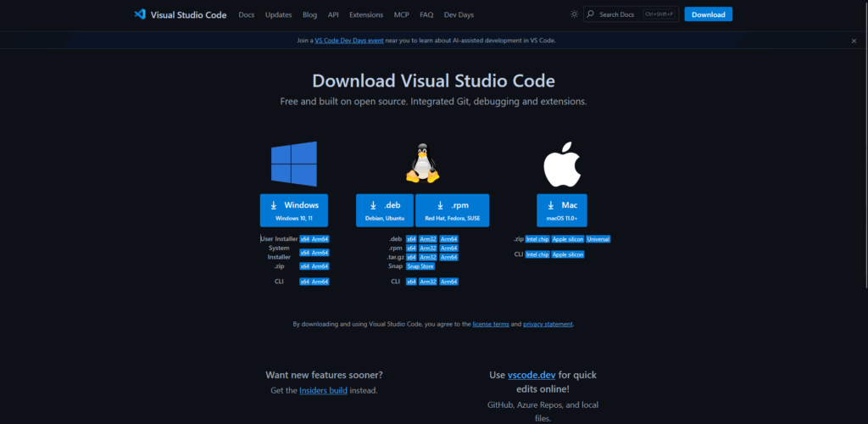Image resolution: width=868 pixels, height=424 pixels.
Task: Select x64 in Linux .tar.gz row
Action: (411, 258)
